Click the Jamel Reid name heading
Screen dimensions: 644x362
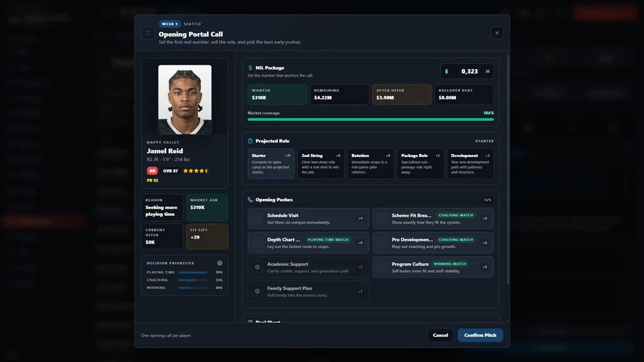(165, 151)
